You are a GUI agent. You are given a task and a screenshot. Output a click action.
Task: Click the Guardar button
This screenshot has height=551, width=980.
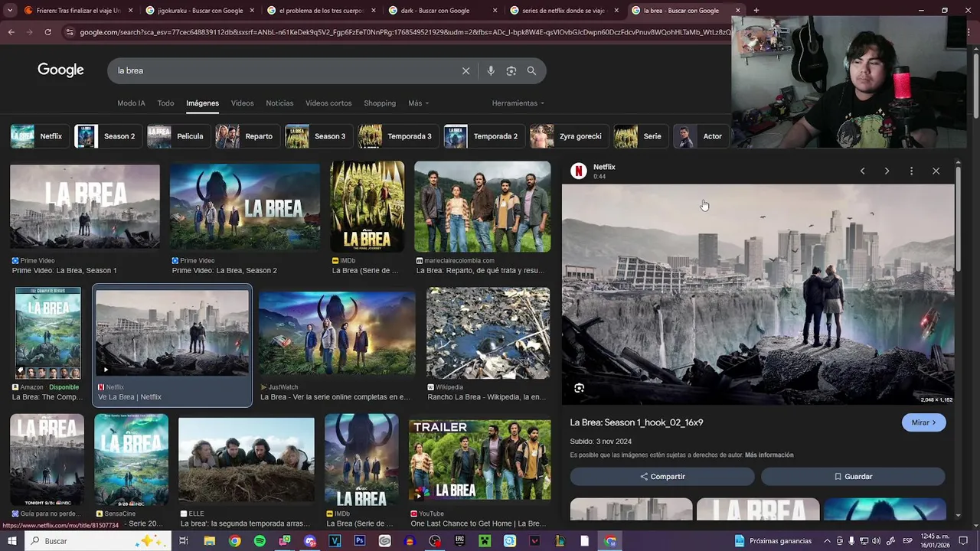click(853, 477)
